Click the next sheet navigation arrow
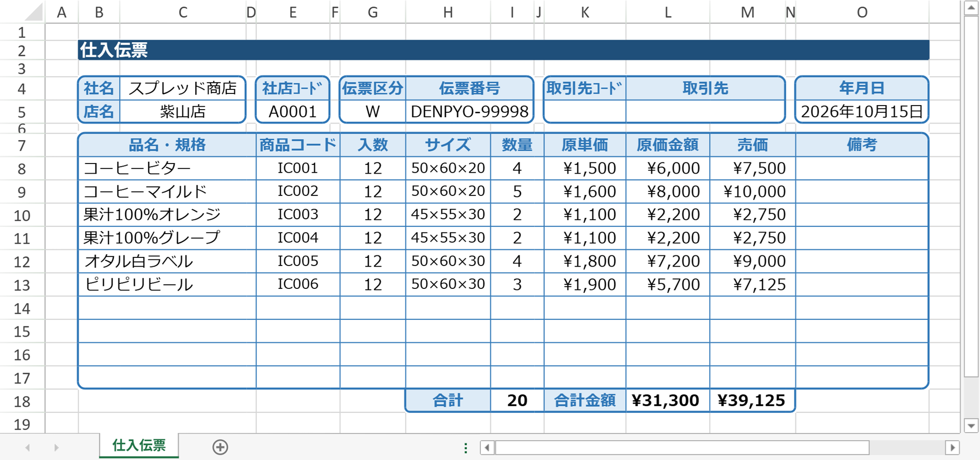 click(x=56, y=447)
